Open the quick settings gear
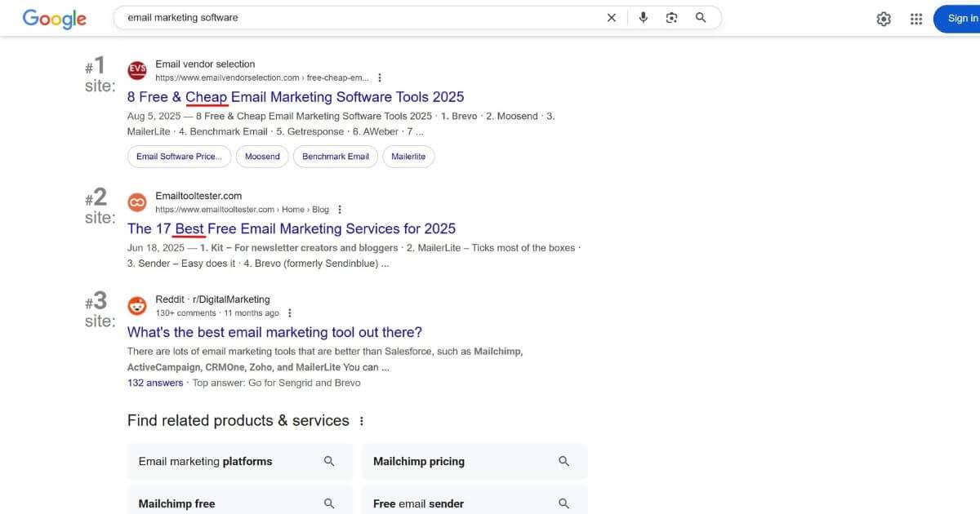980x514 pixels. point(884,18)
